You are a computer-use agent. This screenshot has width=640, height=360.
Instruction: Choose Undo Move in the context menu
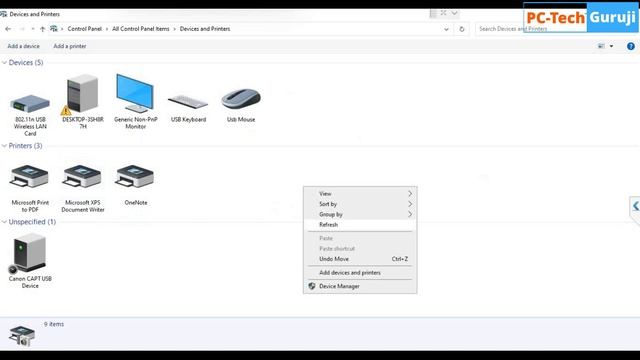[x=360, y=259]
